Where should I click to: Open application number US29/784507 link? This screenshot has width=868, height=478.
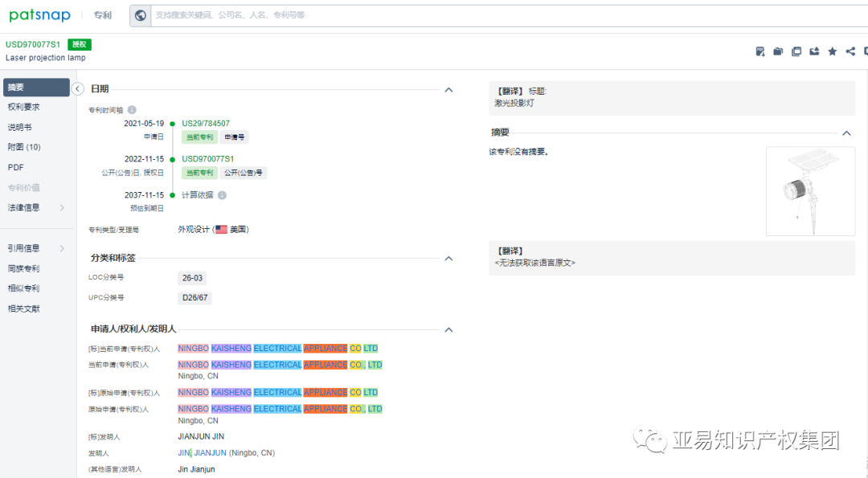tap(206, 124)
